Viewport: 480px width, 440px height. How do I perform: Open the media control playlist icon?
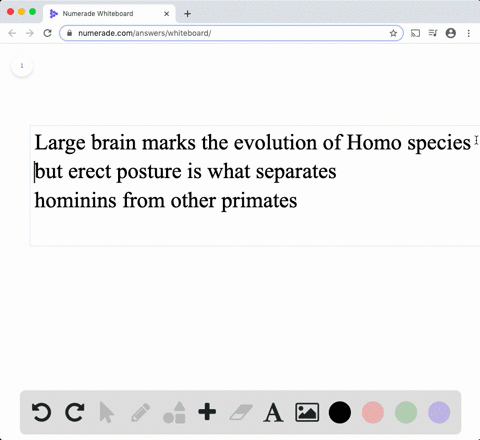433,33
